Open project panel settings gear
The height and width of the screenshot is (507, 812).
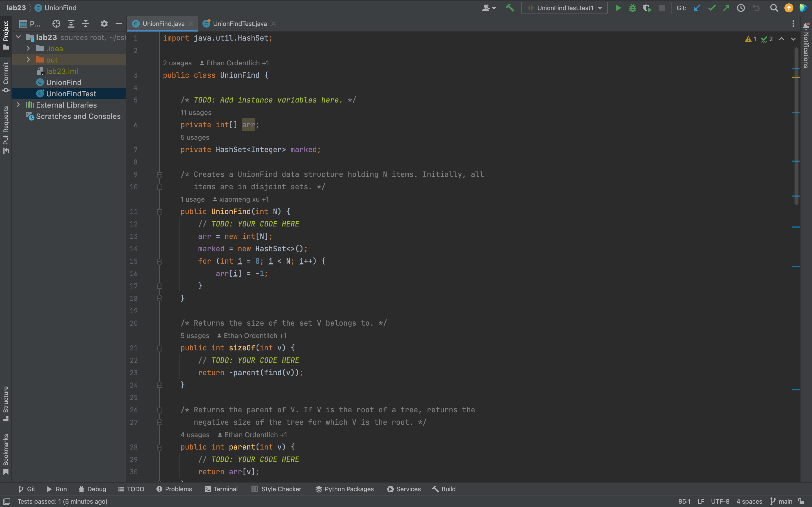pos(104,23)
